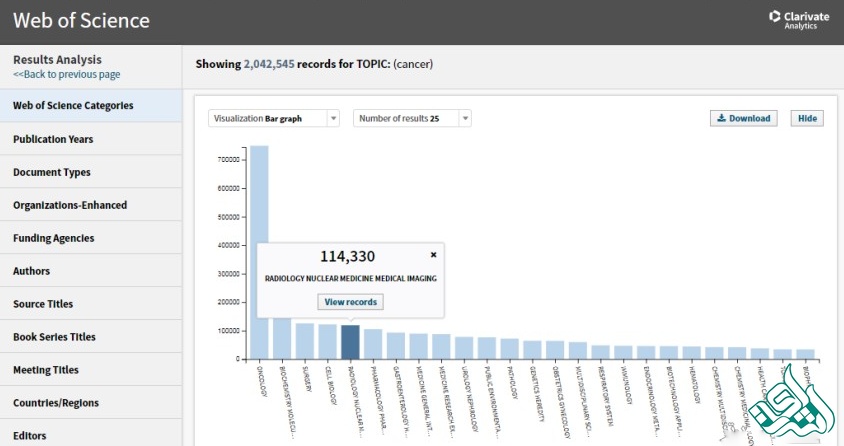Switch to Organizations-Enhanced analysis

70,205
